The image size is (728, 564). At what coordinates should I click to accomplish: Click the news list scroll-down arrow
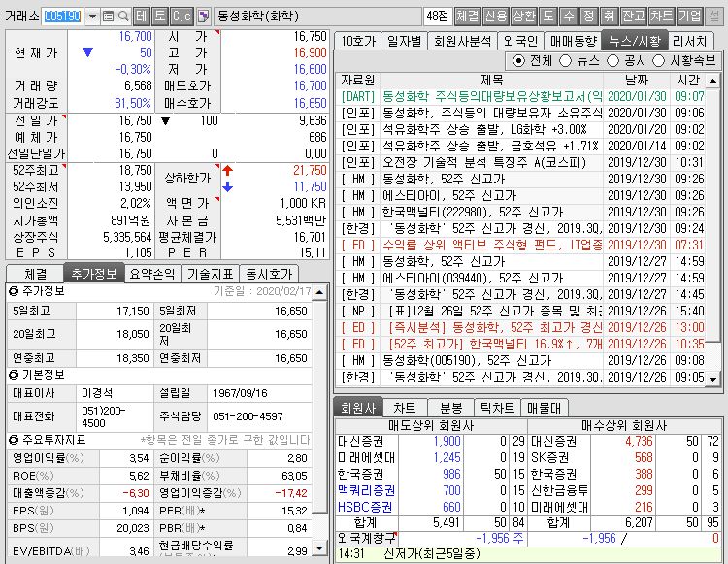(712, 379)
